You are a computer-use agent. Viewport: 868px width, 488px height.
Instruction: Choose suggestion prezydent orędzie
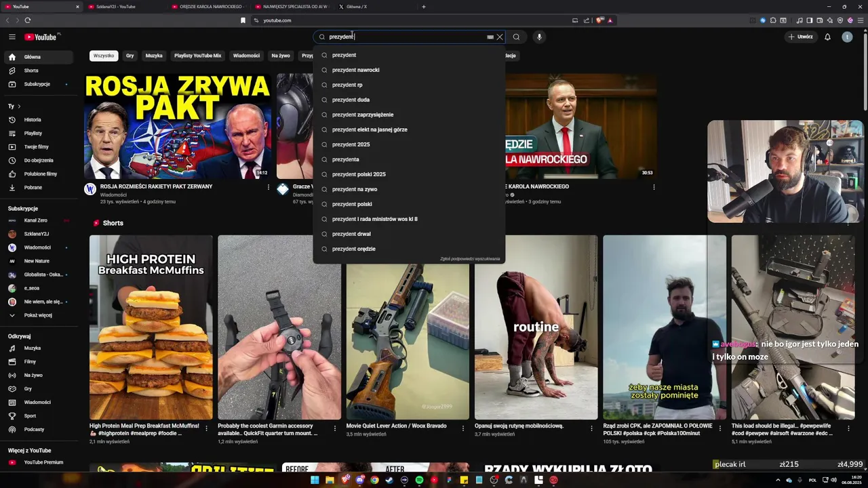[409, 249]
